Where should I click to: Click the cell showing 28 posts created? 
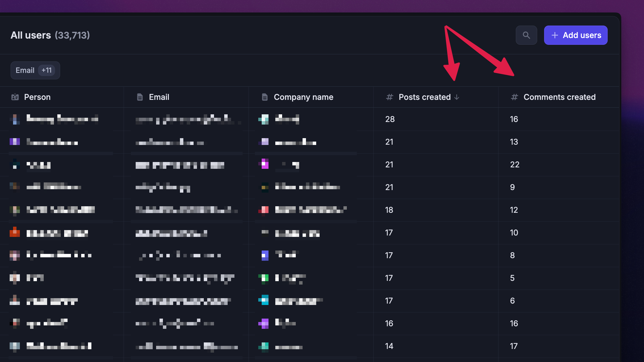coord(390,119)
